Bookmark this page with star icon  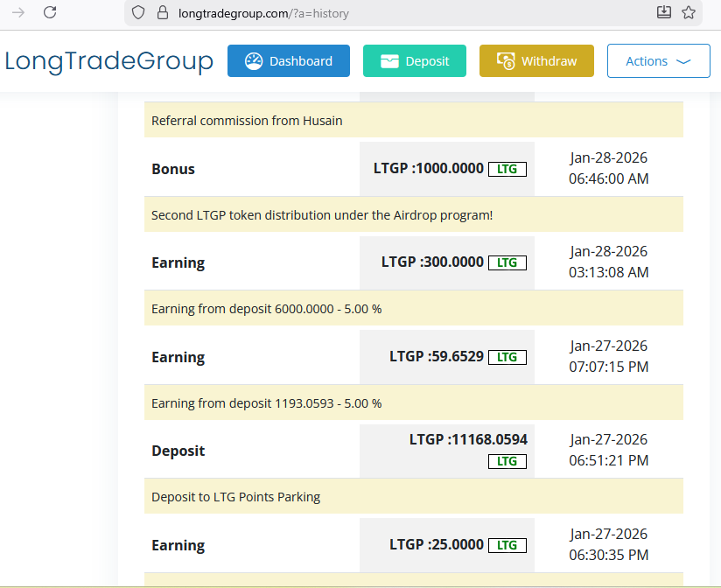coord(689,12)
